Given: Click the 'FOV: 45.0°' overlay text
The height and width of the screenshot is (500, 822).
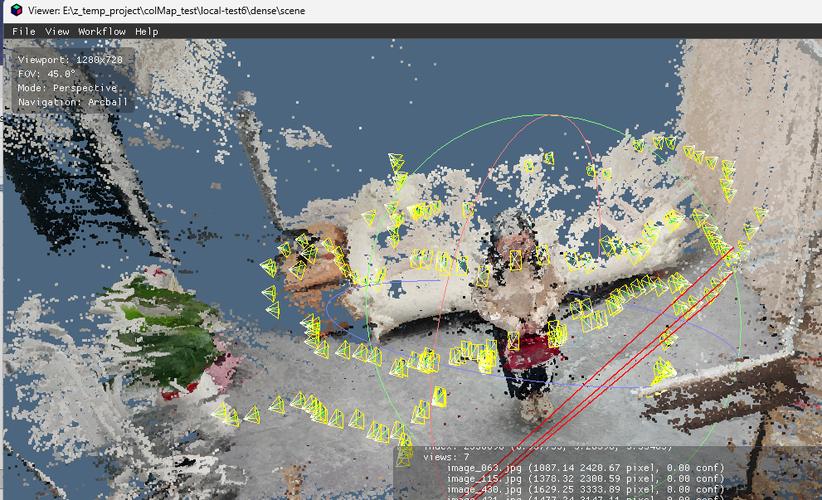Looking at the screenshot, I should [x=47, y=74].
